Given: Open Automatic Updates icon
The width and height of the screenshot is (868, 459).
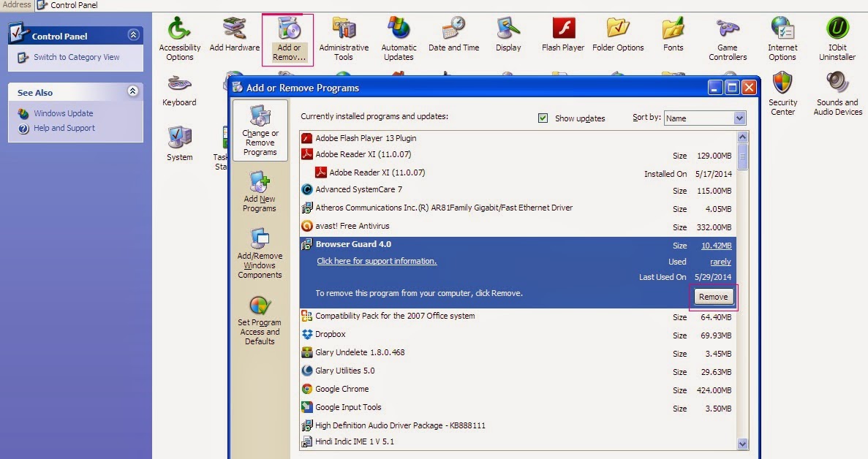Looking at the screenshot, I should 399,39.
